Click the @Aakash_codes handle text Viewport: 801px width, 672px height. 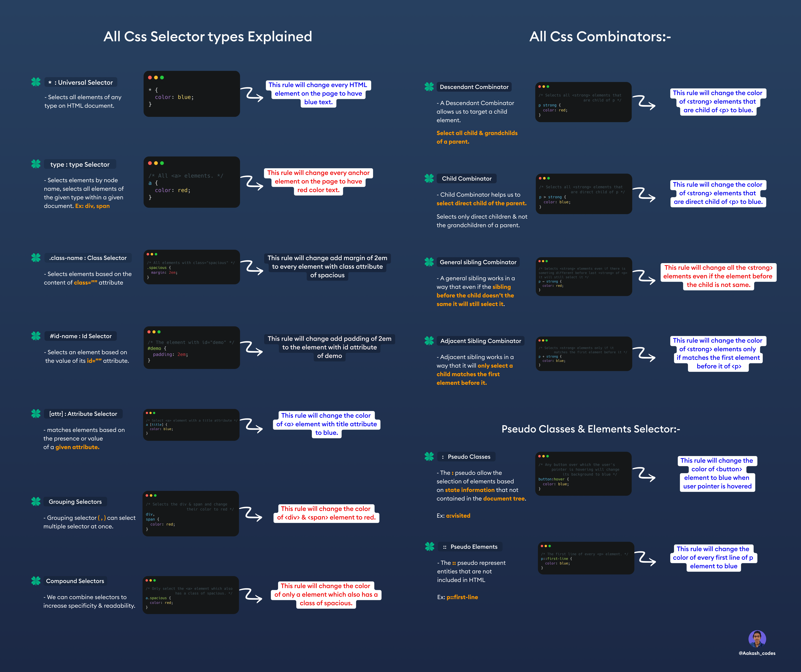point(757,653)
